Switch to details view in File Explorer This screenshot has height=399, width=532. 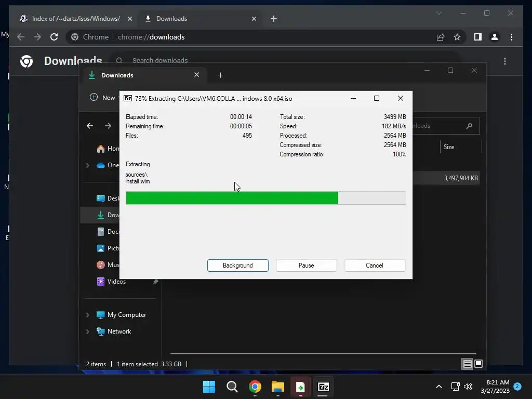(467, 364)
